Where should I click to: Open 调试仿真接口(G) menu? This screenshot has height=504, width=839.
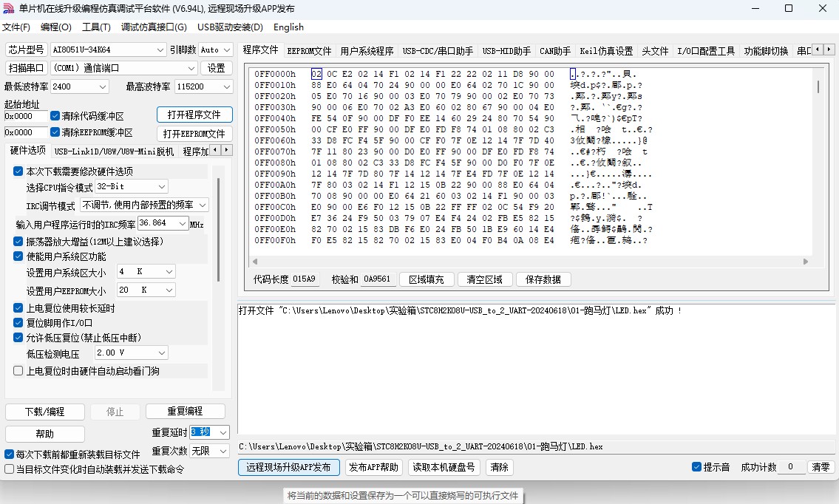click(x=154, y=27)
